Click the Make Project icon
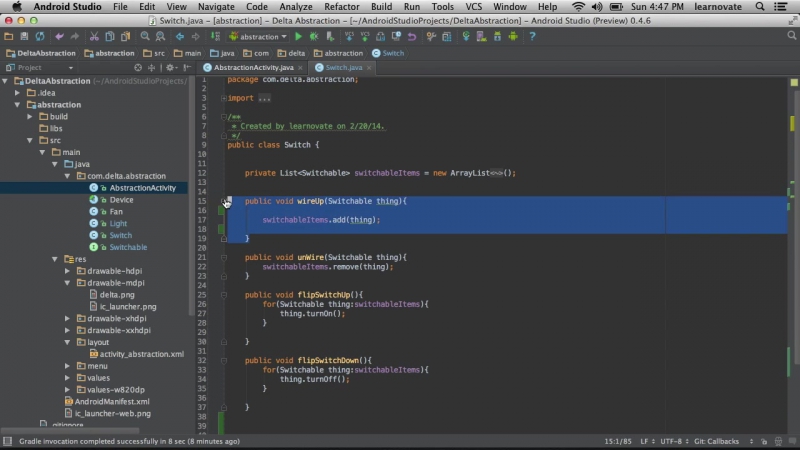800x450 pixels. (x=215, y=36)
